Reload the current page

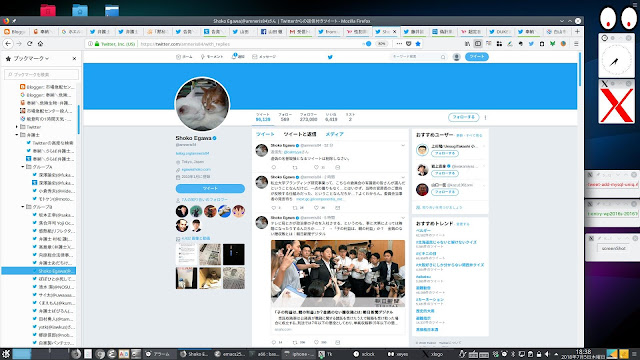tap(29, 44)
